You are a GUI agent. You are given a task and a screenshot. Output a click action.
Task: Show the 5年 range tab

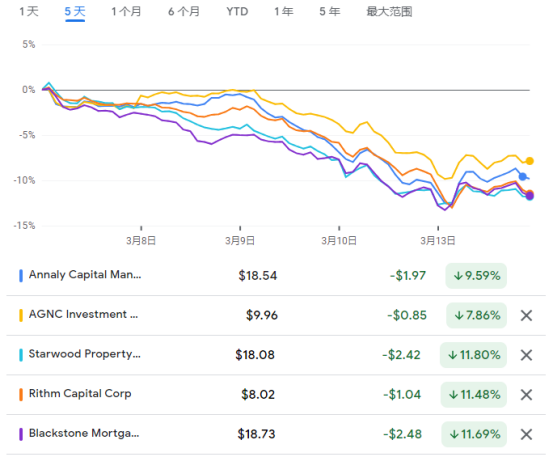point(330,12)
